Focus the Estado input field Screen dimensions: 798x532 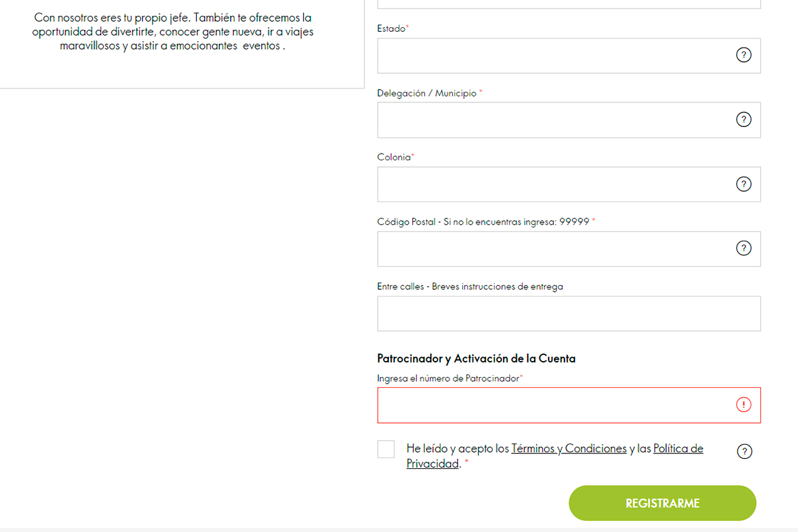click(569, 55)
